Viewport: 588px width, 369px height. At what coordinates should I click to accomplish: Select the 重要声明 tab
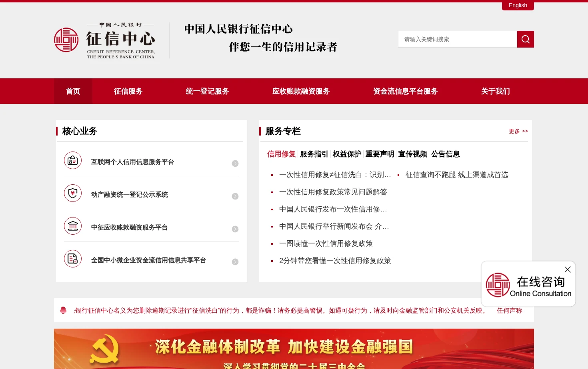tap(380, 154)
